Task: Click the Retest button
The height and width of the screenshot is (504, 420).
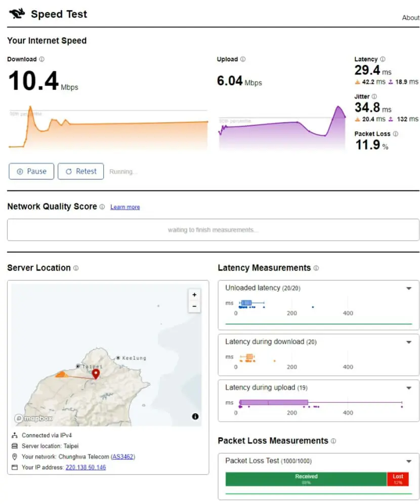Action: pos(80,171)
